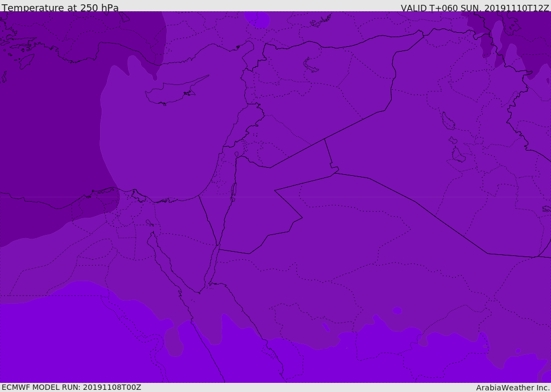551x392 pixels.
Task: Click the 'Temperature at 250 hPa' title text
Action: [60, 8]
